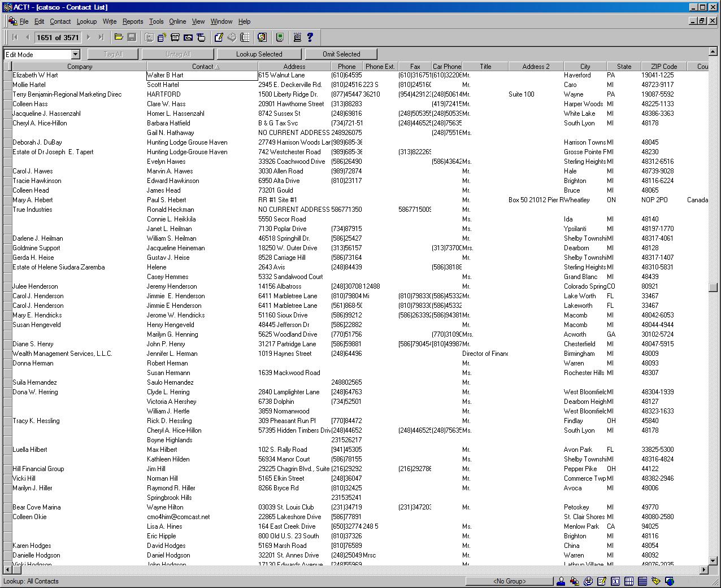Click the Omit Selected button

click(341, 54)
